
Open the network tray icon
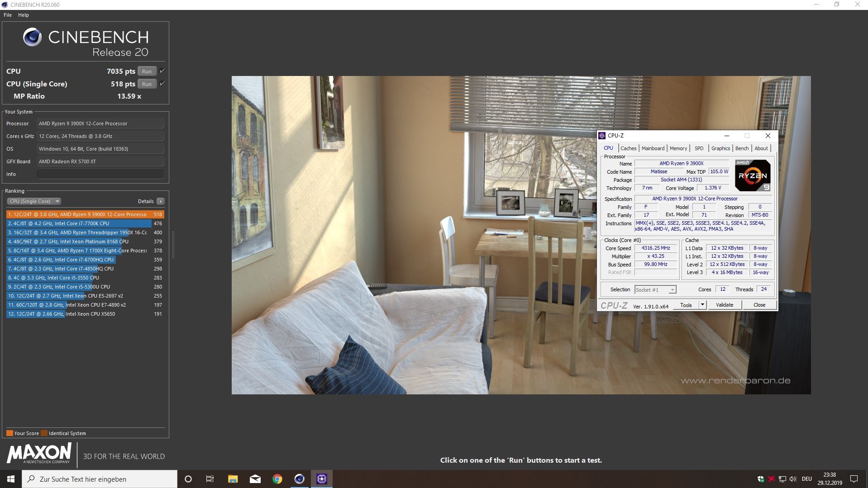[x=782, y=479]
